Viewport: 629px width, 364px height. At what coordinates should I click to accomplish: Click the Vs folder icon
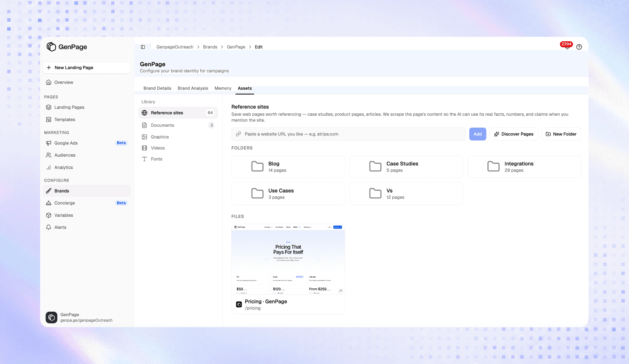click(376, 193)
